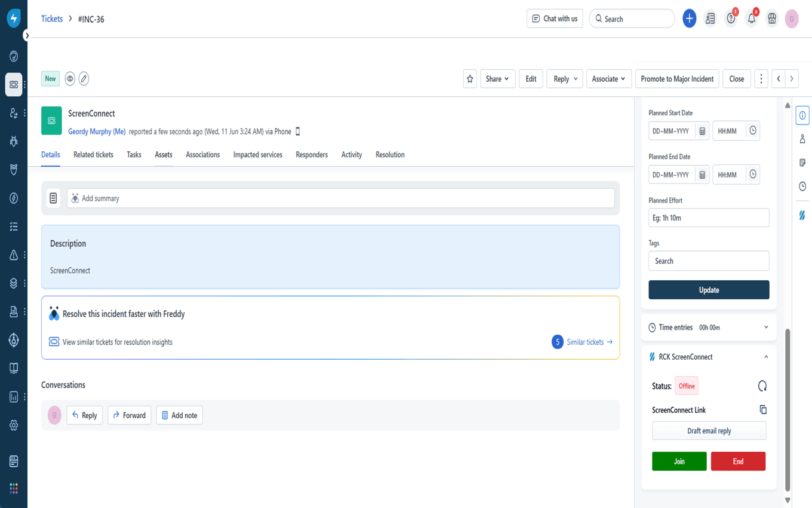Click the blue plus new item button
Image resolution: width=812 pixels, height=508 pixels.
point(689,19)
